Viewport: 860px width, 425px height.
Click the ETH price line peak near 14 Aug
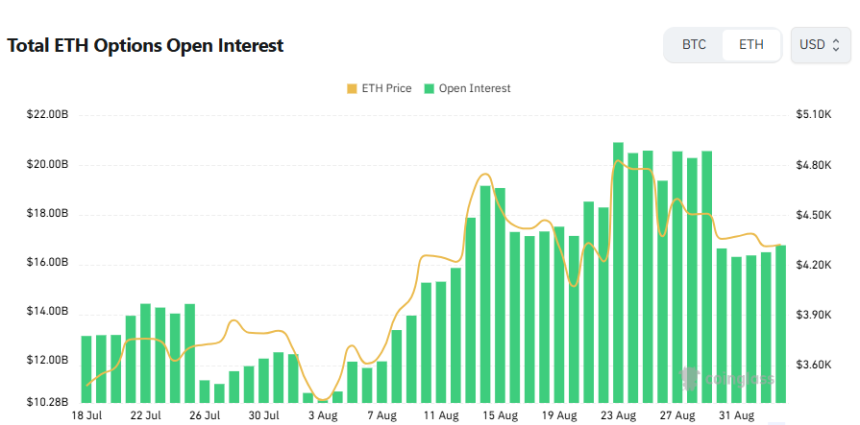pos(484,174)
